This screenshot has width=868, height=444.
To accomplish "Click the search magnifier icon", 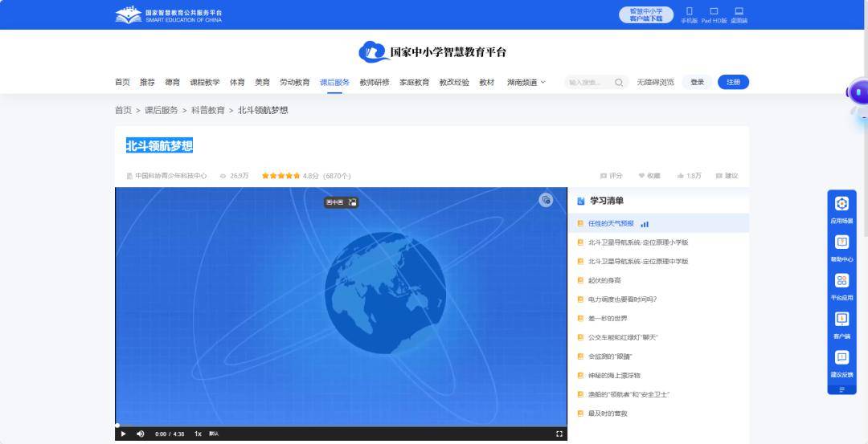I will (x=619, y=83).
